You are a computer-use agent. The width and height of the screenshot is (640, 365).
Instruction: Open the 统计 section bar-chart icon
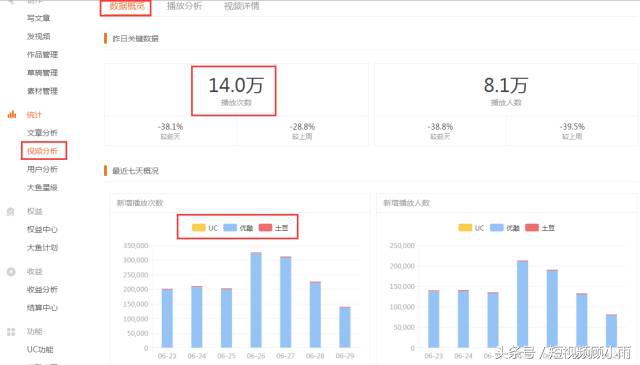click(x=12, y=114)
